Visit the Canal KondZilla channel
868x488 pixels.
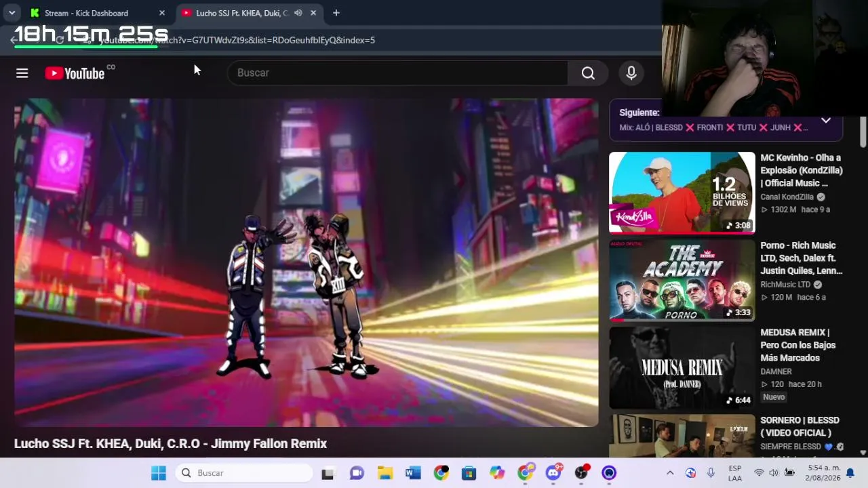point(787,197)
